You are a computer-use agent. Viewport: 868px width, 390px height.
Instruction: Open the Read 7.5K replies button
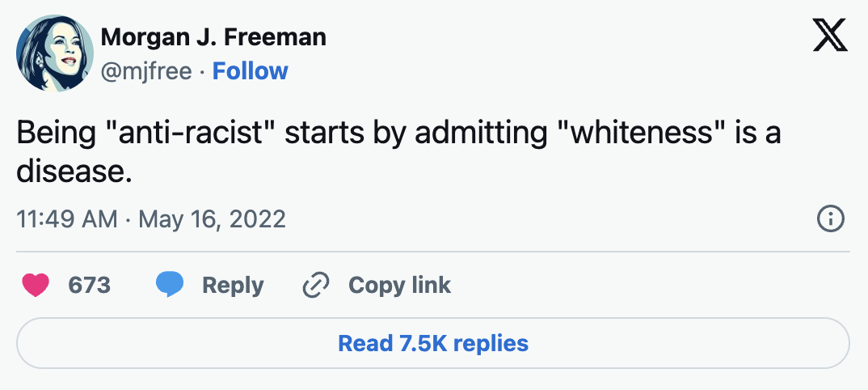pyautogui.click(x=433, y=343)
